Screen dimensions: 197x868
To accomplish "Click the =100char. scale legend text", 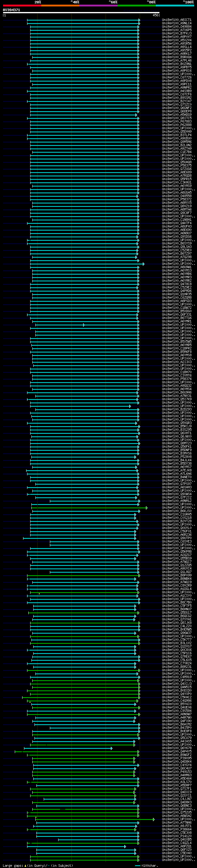I will click(x=150, y=865).
